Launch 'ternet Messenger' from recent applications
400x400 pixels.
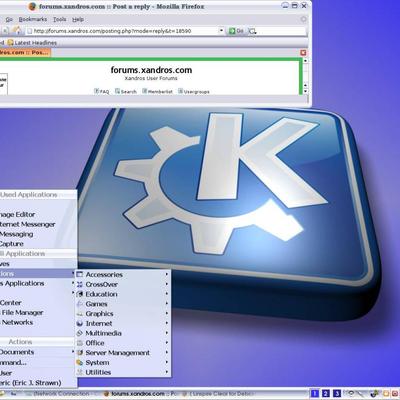(38, 224)
